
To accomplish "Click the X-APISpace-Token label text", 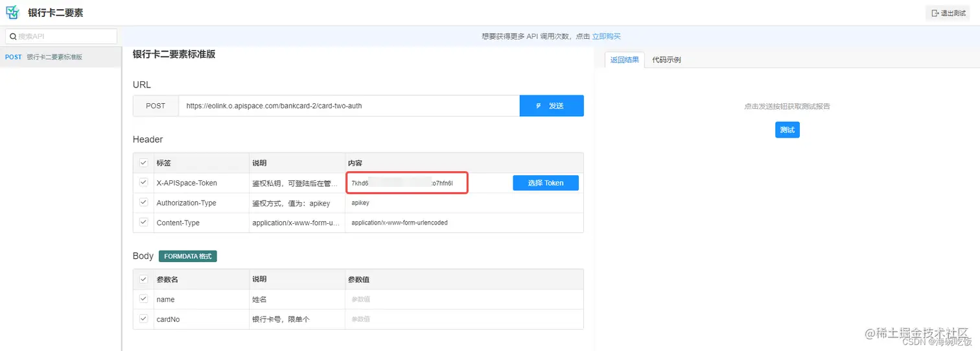I will pyautogui.click(x=187, y=183).
